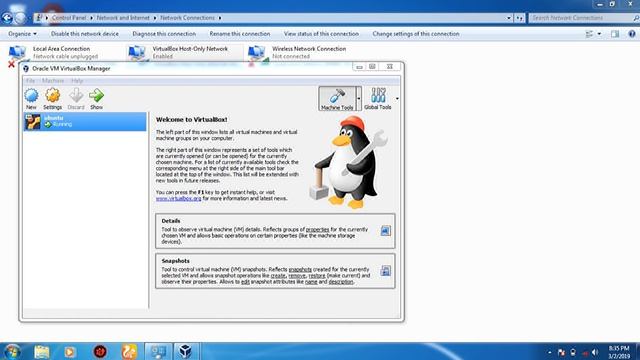Viewport: 640px width, 360px height.
Task: Click the green Show arrow icon
Action: coord(96,99)
